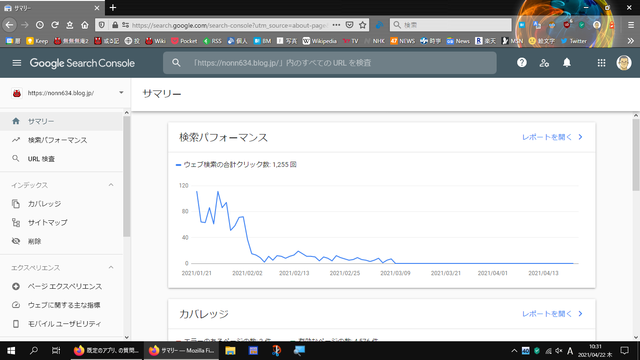
Task: Open モバイル ユーザビリティ report
Action: (61, 324)
